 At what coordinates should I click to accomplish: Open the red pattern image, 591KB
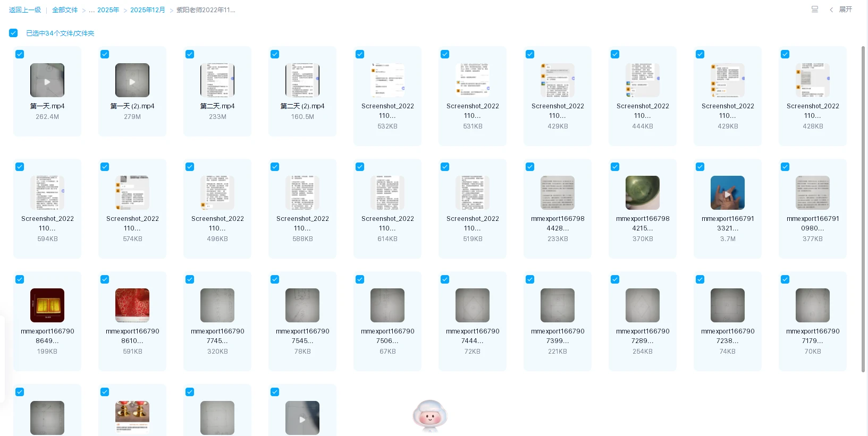click(132, 305)
